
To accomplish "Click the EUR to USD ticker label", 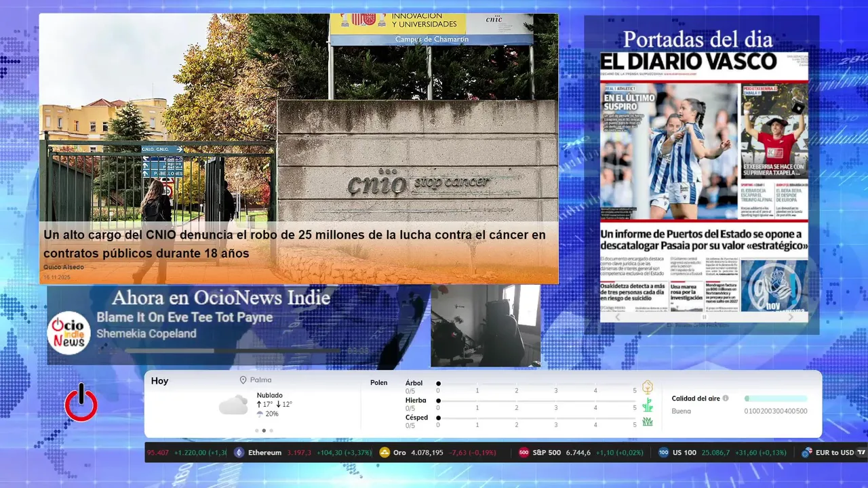I will [835, 453].
